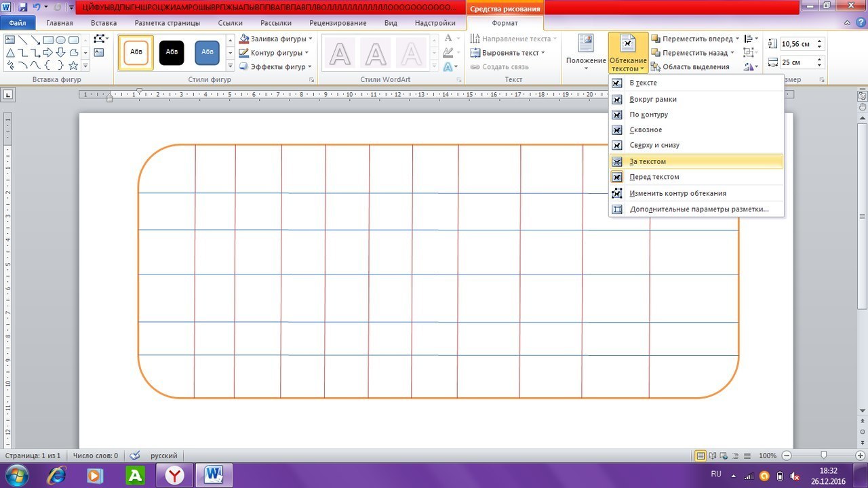The height and width of the screenshot is (488, 868).
Task: Toggle the print layout view button
Action: 701,456
